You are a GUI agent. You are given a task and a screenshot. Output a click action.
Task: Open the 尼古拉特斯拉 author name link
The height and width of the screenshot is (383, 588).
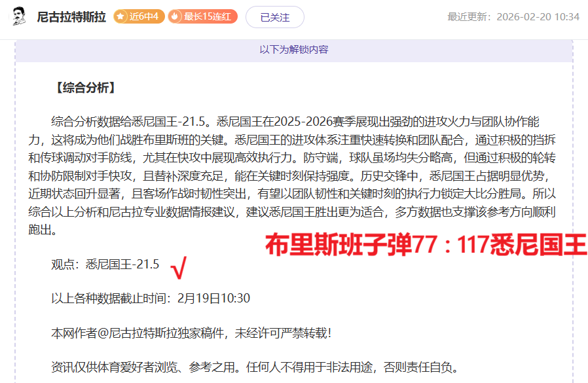(x=71, y=17)
